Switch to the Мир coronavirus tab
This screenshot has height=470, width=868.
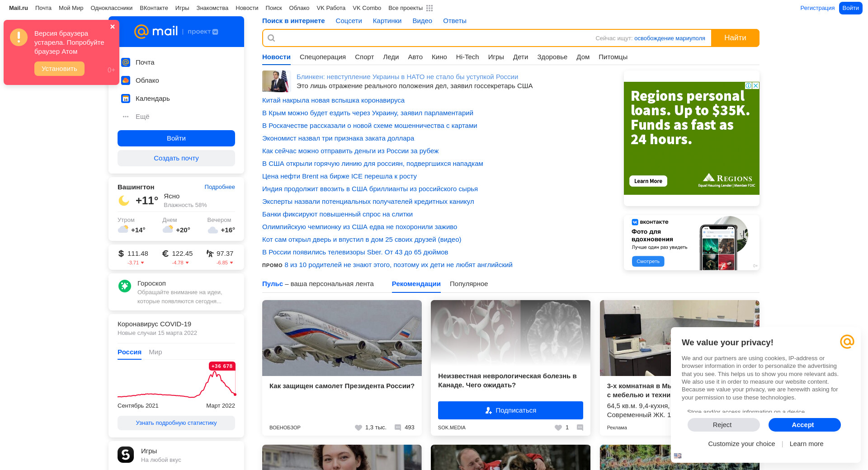(x=155, y=352)
